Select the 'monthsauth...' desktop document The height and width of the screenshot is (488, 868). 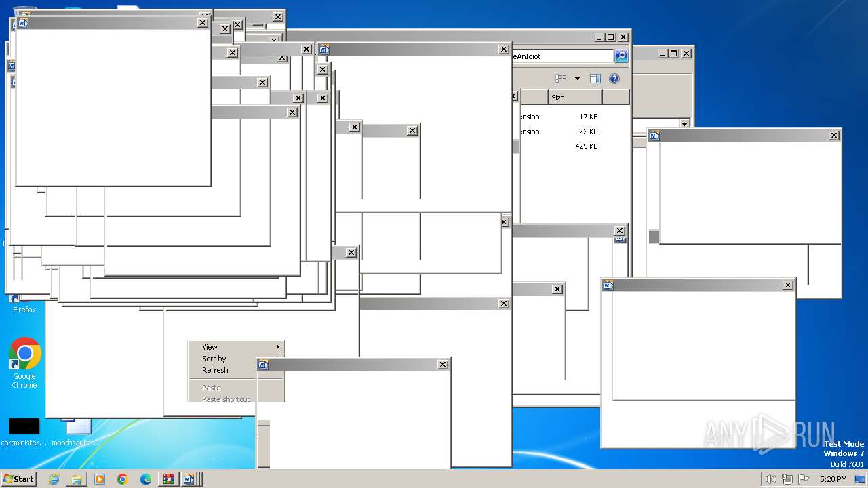pyautogui.click(x=75, y=432)
